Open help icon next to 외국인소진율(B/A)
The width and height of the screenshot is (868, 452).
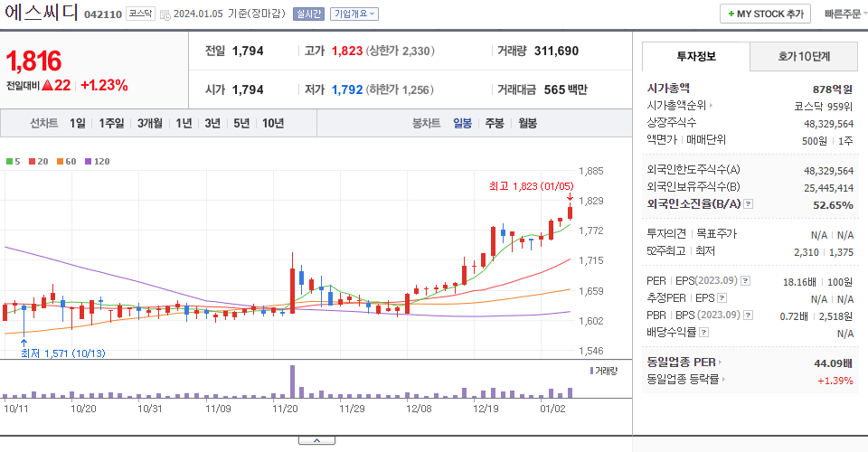(748, 204)
